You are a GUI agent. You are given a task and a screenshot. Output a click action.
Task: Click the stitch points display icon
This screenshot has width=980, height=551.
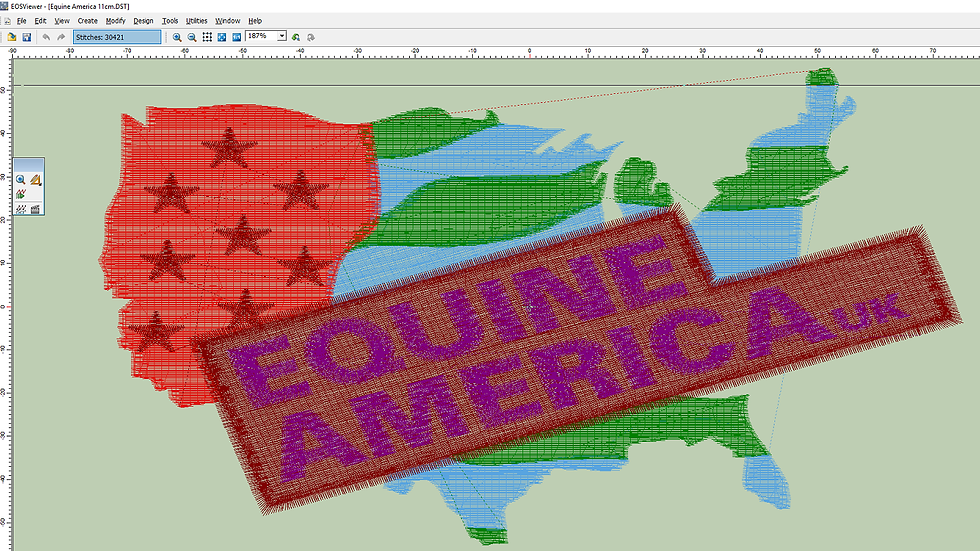click(x=21, y=209)
